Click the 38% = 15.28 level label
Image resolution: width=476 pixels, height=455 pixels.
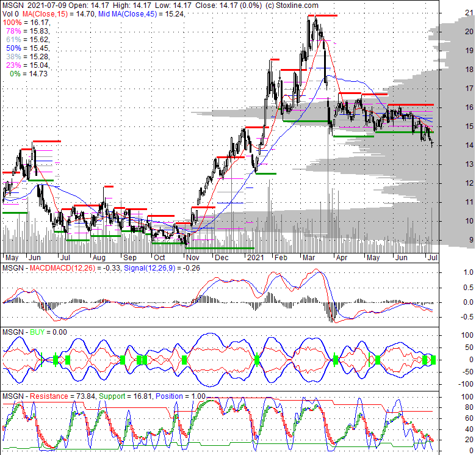coord(27,57)
